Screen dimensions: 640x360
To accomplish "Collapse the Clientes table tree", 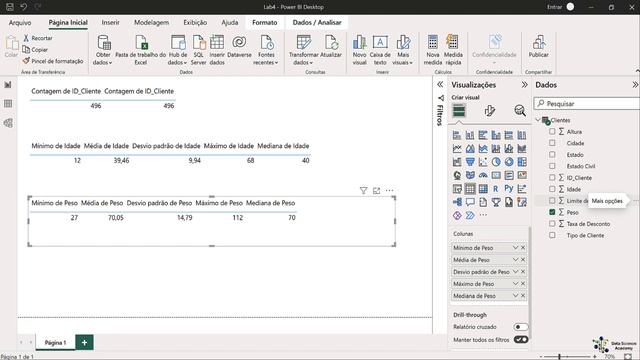I will 538,120.
